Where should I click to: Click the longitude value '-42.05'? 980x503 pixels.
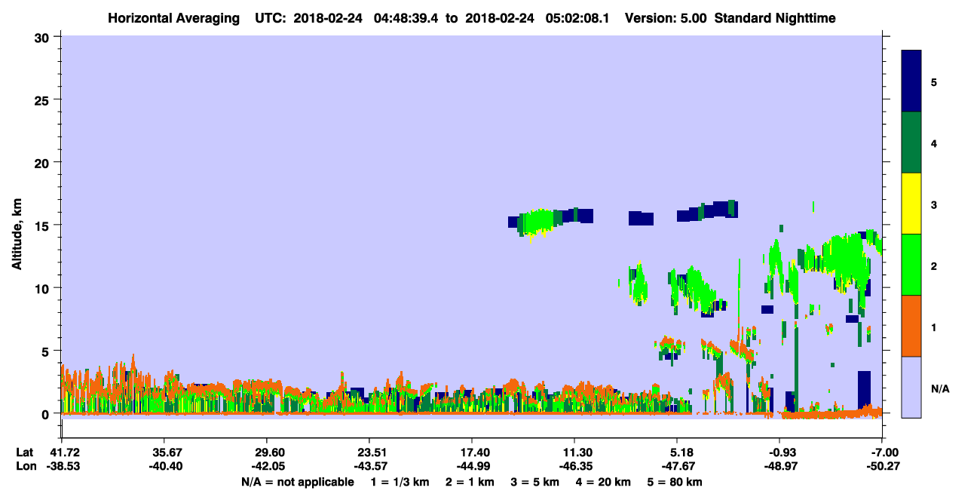pos(267,466)
